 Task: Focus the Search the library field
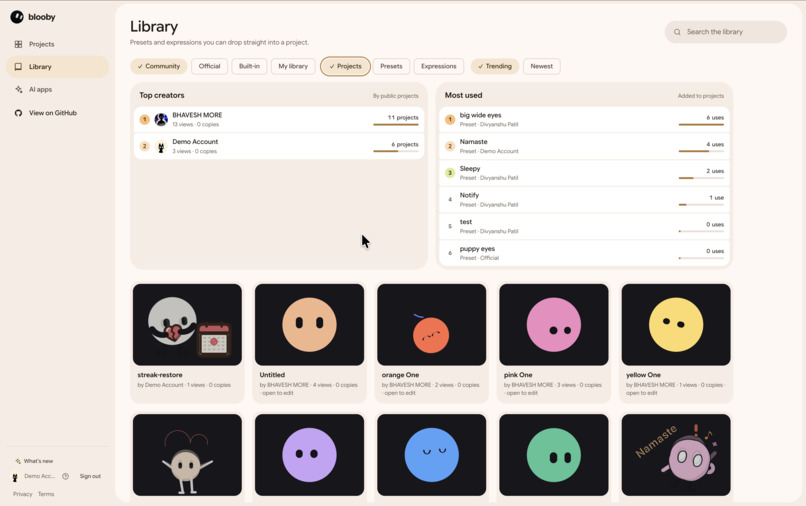click(x=725, y=32)
